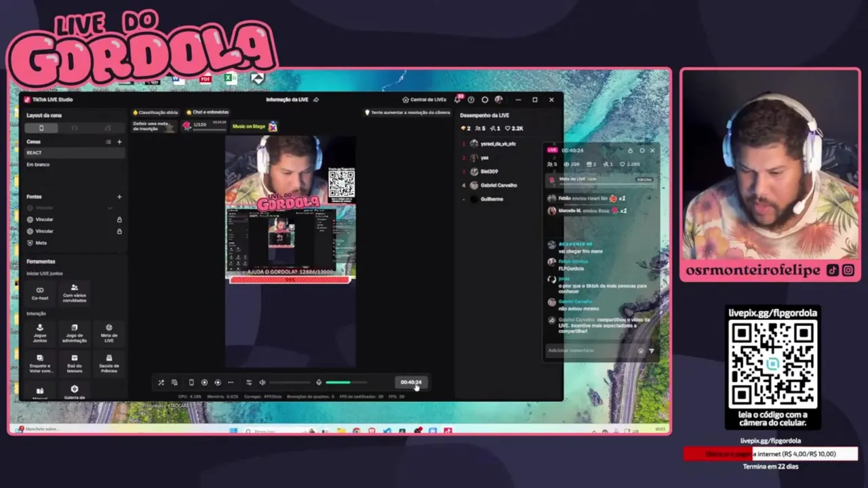Image resolution: width=868 pixels, height=488 pixels.
Task: Select the Em branco scene
Action: point(75,164)
